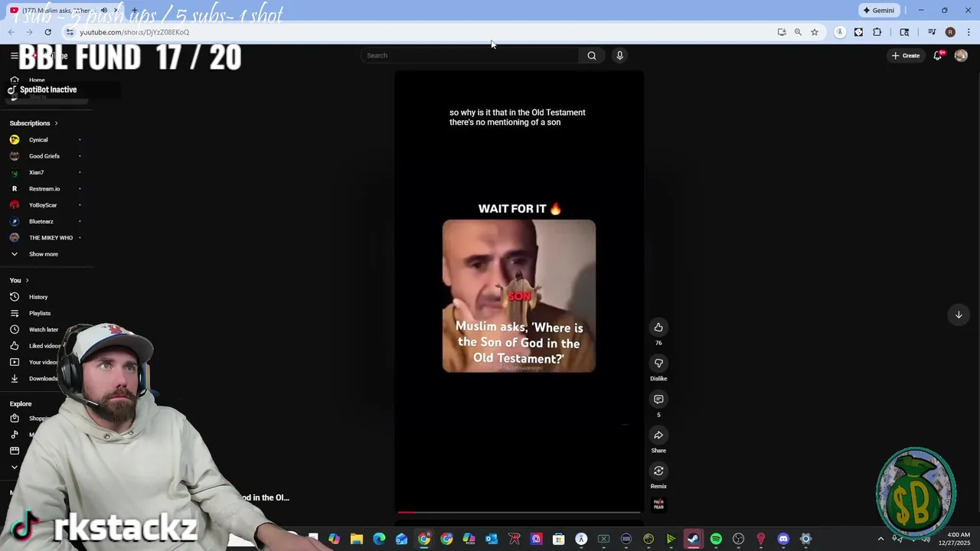
Task: Like the Short with the thumbs-up icon
Action: click(658, 328)
